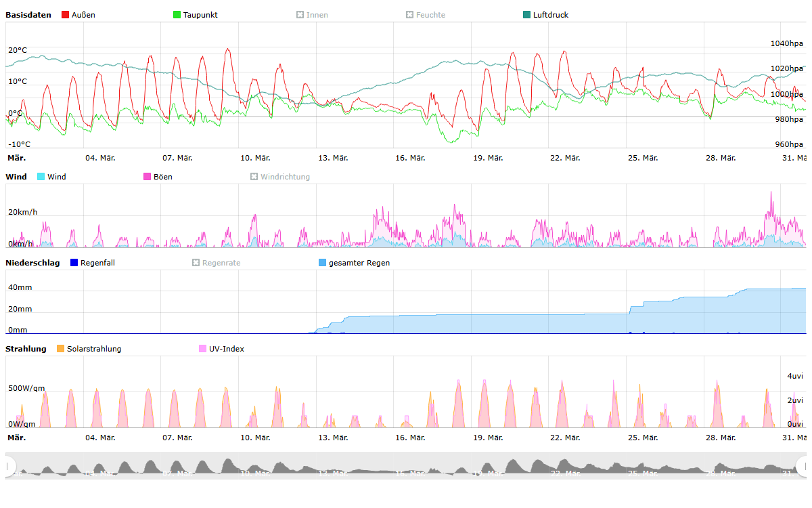812x508 pixels.
Task: Click the red Außen legend swatch
Action: 66,15
